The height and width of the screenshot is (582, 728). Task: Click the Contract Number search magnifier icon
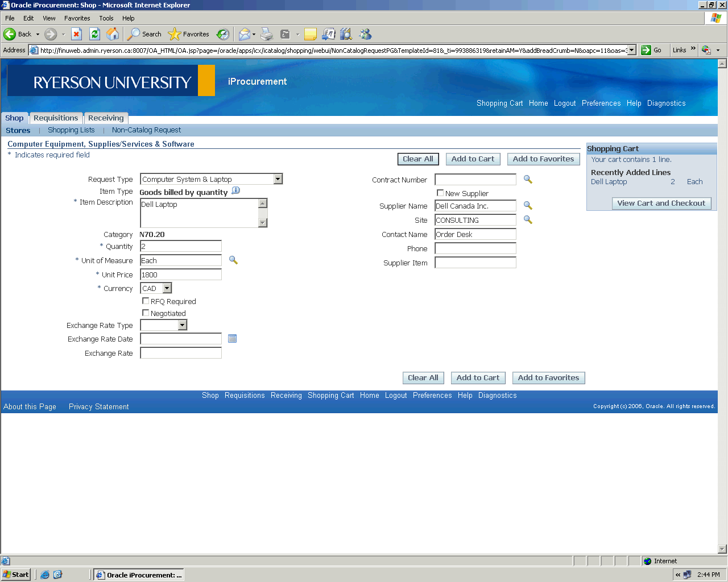click(x=528, y=180)
